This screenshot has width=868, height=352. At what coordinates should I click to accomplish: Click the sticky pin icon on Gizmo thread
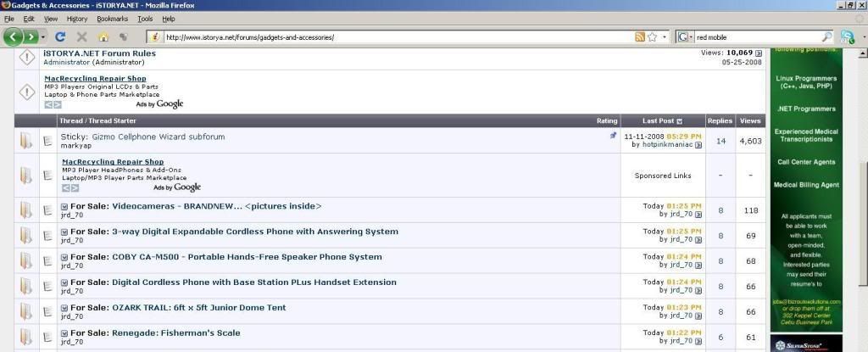(613, 135)
